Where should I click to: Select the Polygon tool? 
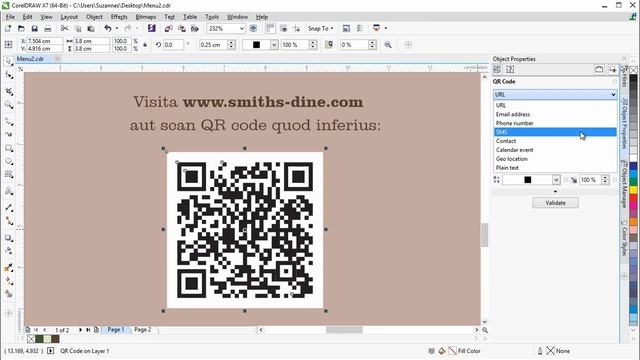tap(9, 175)
